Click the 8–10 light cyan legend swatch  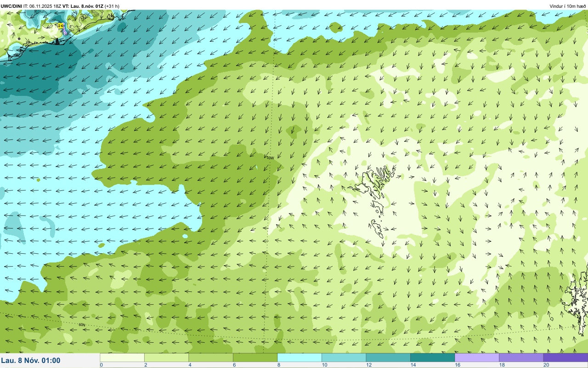[x=300, y=357]
